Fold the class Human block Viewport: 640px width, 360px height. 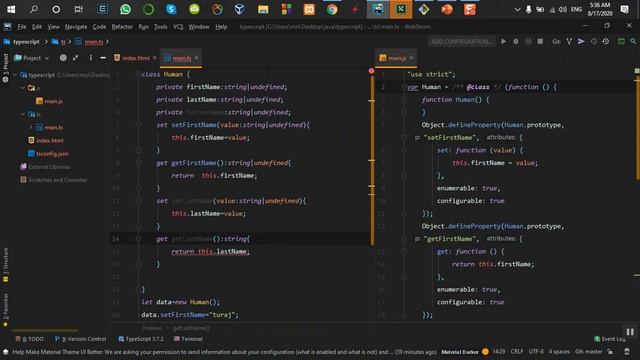[x=138, y=74]
